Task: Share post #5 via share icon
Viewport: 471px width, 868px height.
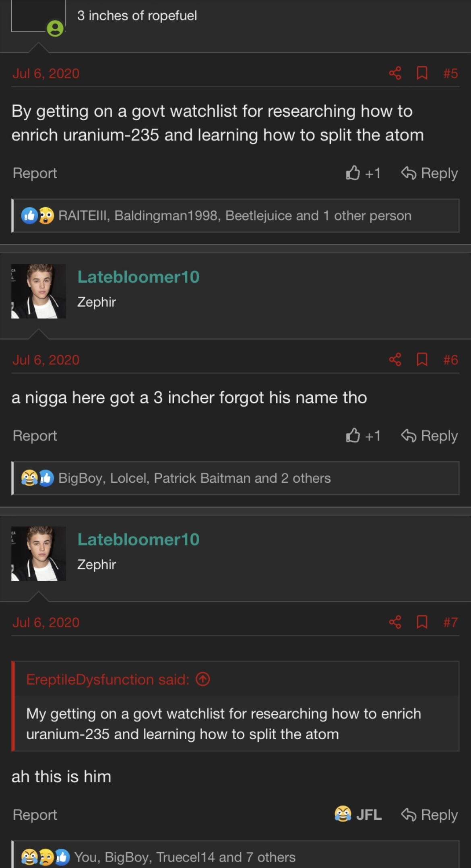Action: 395,73
